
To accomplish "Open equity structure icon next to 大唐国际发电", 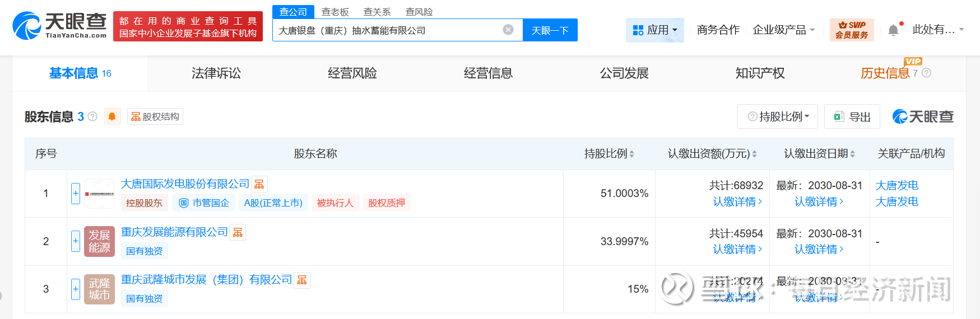I will pyautogui.click(x=259, y=184).
